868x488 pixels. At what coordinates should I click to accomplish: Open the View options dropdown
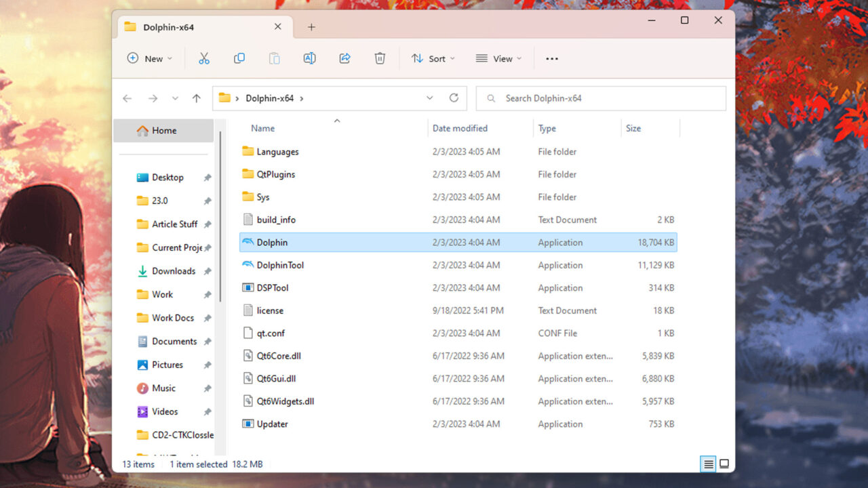click(498, 58)
